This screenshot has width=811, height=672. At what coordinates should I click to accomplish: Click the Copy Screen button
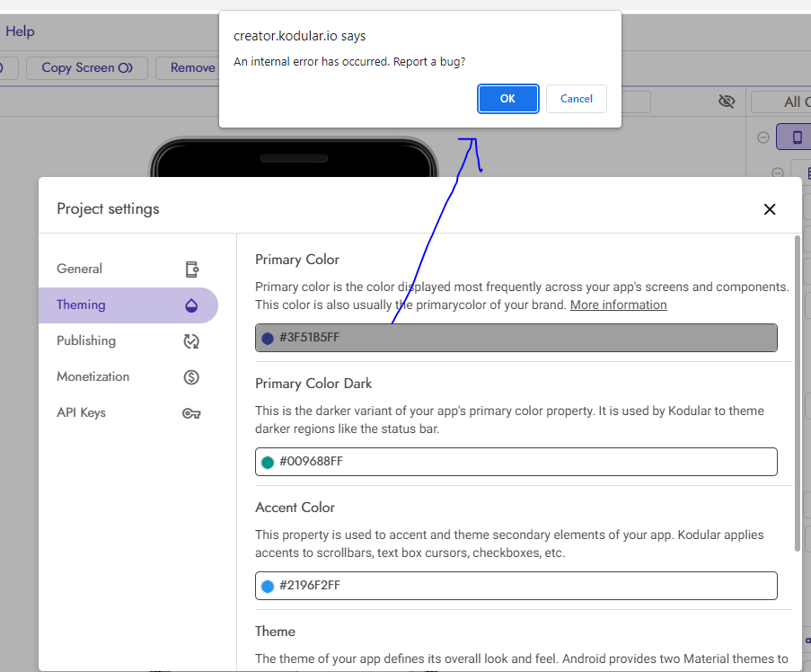pos(87,67)
